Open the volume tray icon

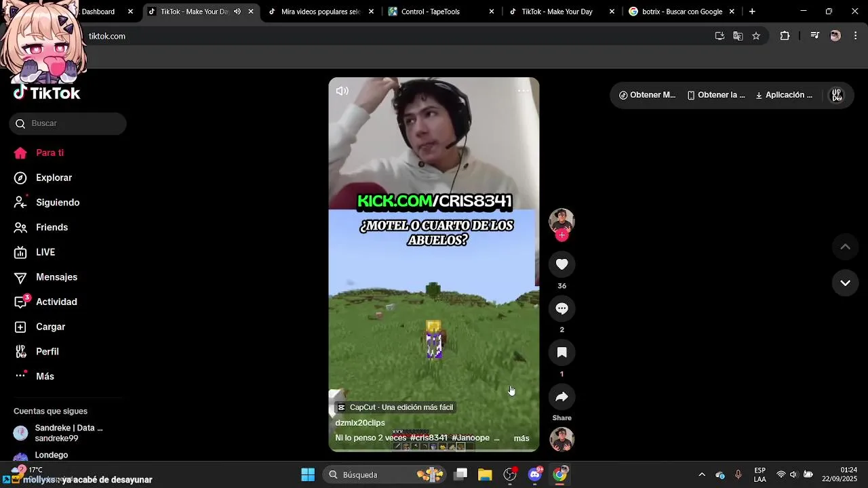(793, 474)
